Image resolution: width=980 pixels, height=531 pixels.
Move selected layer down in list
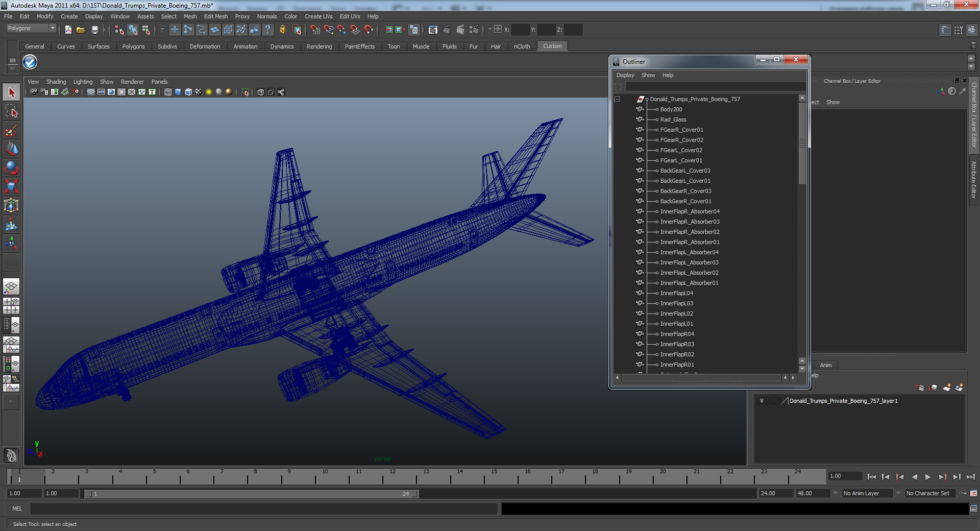(x=934, y=388)
